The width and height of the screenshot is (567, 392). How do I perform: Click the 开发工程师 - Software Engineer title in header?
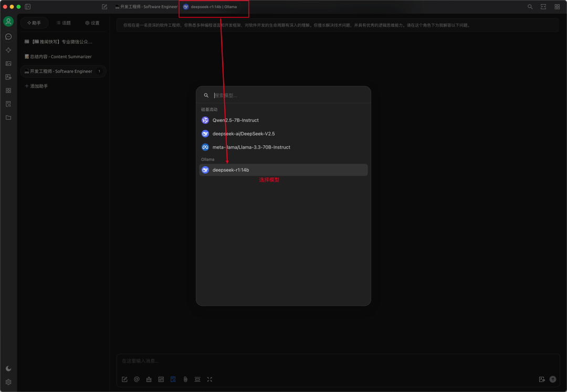[146, 6]
